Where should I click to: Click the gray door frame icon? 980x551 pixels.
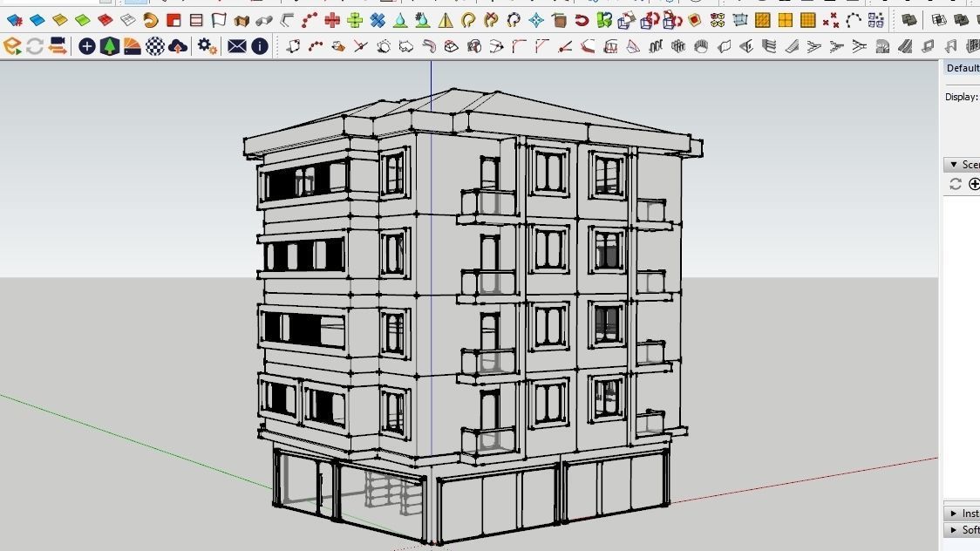coord(950,46)
